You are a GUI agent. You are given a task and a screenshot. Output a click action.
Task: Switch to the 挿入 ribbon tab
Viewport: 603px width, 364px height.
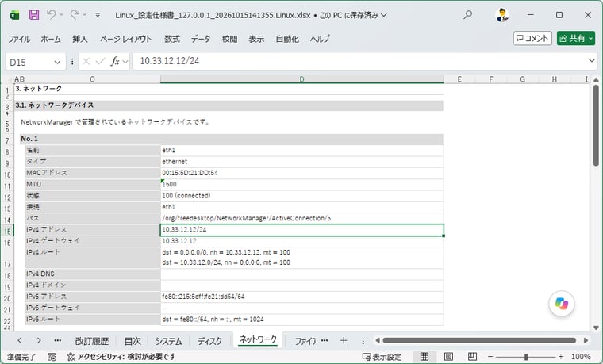pos(80,39)
